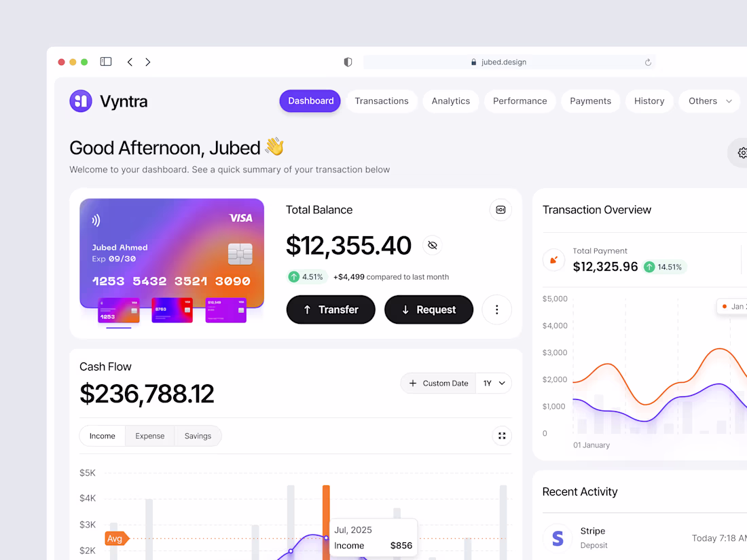
Task: Go forward with browser forward arrow
Action: point(147,62)
